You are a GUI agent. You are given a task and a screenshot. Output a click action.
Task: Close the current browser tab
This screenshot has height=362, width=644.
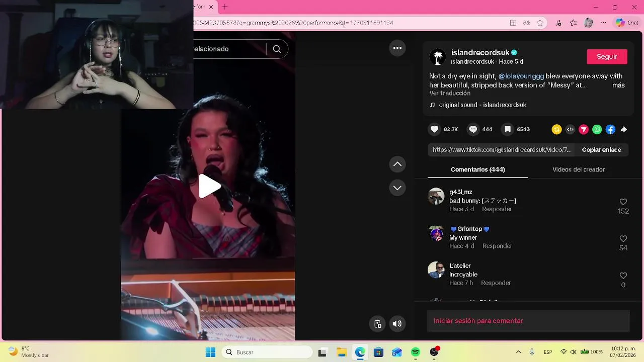pos(211,7)
